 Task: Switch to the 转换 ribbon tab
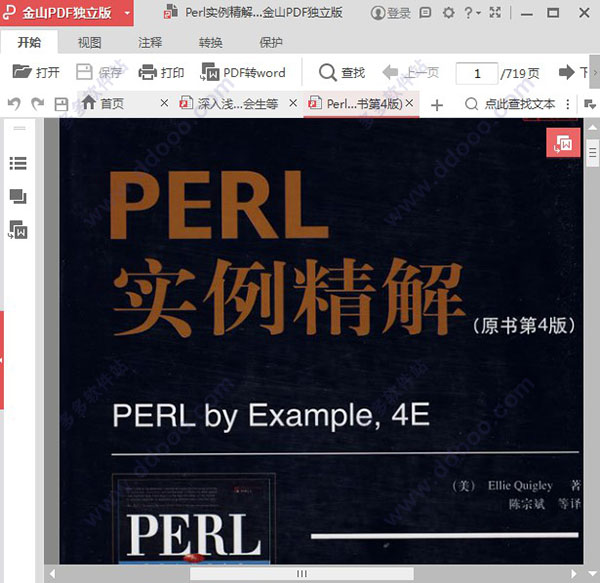210,42
